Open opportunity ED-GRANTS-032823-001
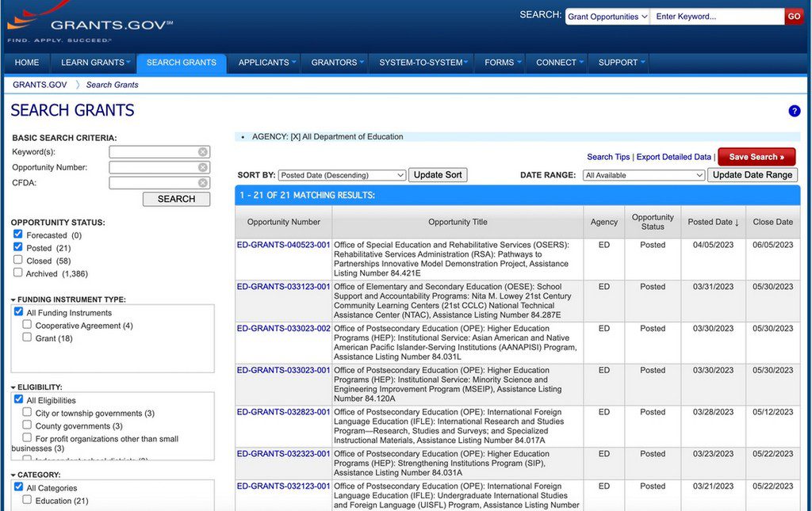 (x=283, y=412)
